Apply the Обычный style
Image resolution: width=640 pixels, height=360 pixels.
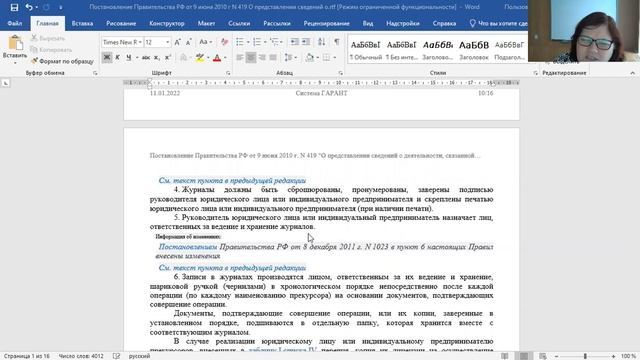pos(365,50)
